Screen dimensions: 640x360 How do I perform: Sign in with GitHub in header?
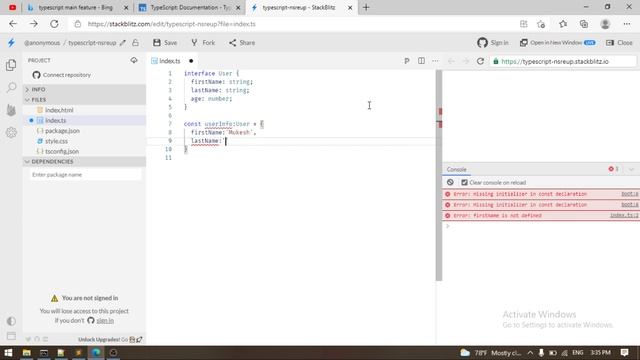pos(493,42)
